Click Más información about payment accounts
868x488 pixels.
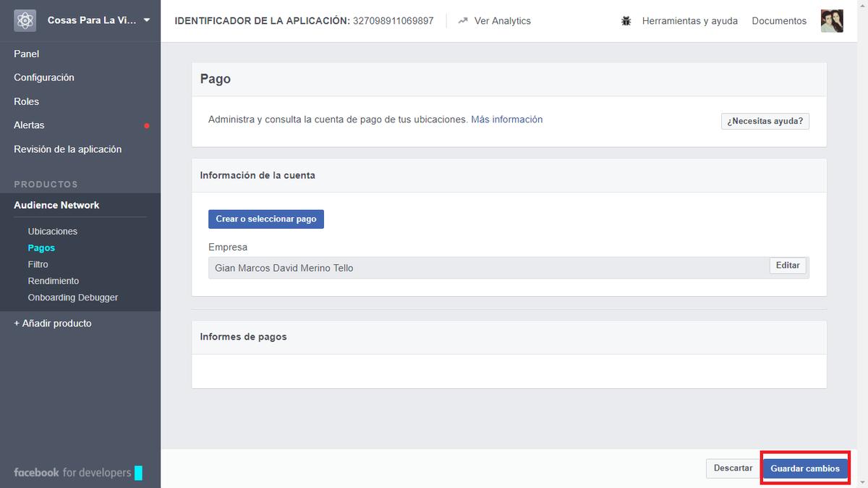click(x=506, y=119)
